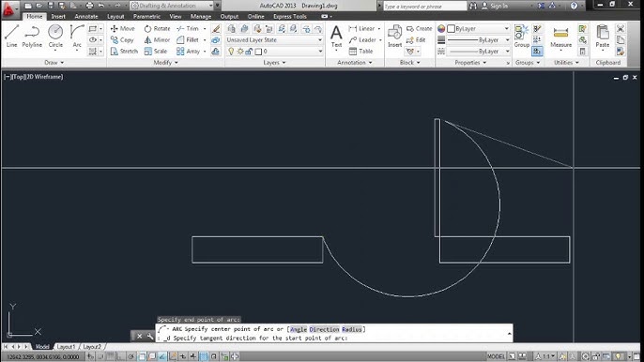
Task: Expand the Draw panel flyout
Action: pyautogui.click(x=54, y=63)
